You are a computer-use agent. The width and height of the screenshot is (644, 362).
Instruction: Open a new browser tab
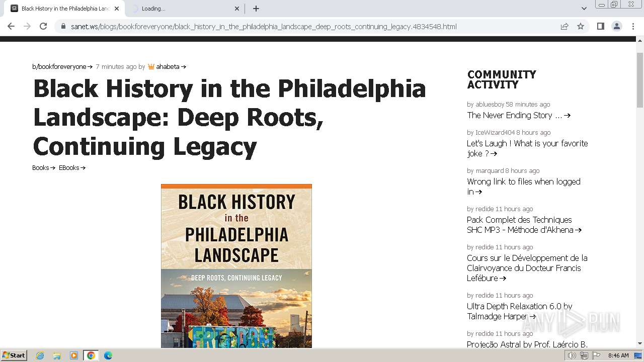[256, 9]
